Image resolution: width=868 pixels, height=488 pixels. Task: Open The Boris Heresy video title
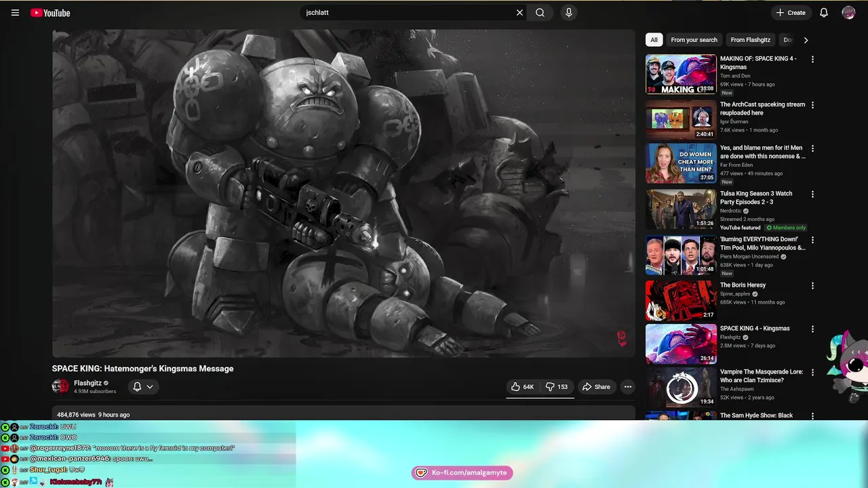point(743,285)
